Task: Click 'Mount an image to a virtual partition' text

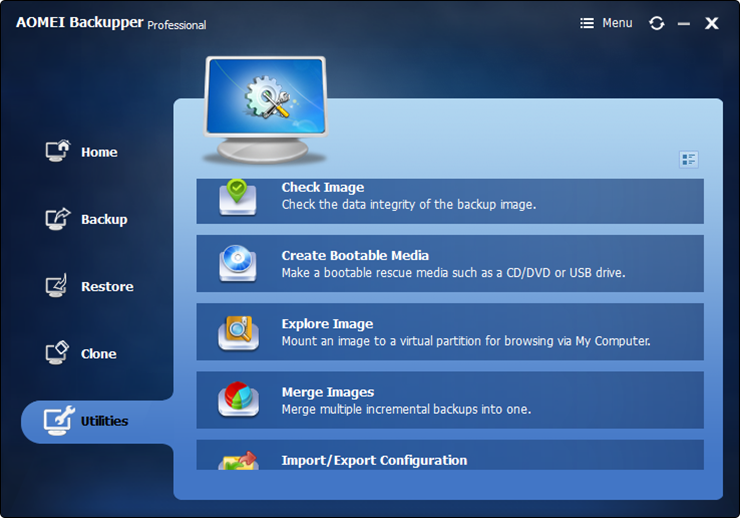Action: [466, 341]
